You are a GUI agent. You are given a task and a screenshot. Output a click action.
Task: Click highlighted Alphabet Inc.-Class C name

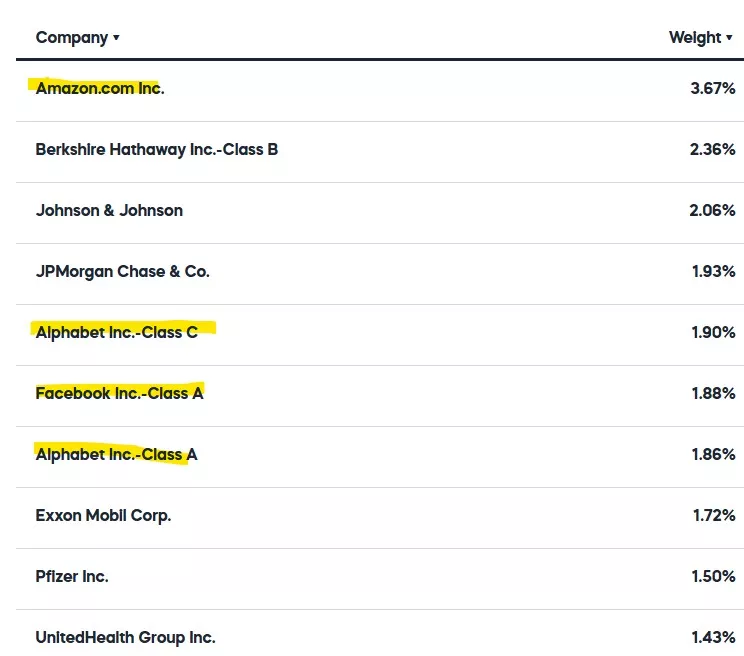point(117,332)
